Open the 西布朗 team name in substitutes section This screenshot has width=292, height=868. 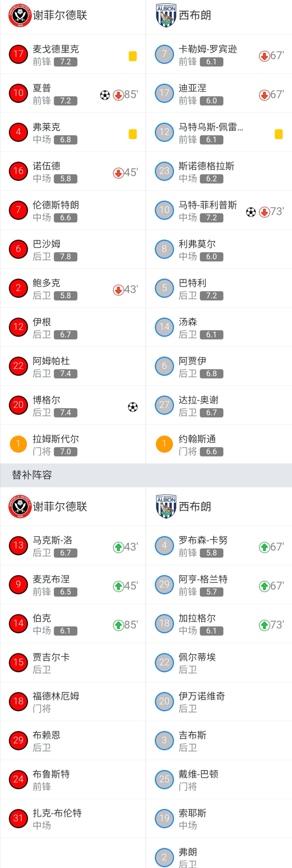(x=195, y=507)
